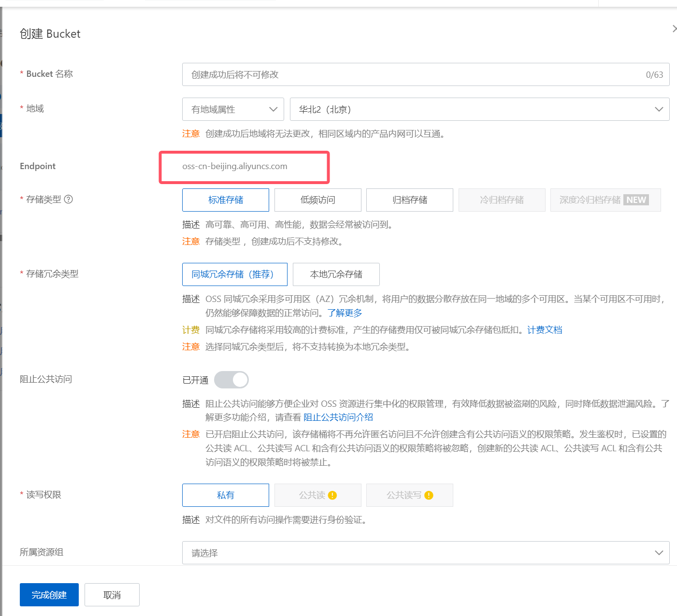The height and width of the screenshot is (616, 677).
Task: Select 冷归档存储 storage type
Action: pyautogui.click(x=502, y=200)
